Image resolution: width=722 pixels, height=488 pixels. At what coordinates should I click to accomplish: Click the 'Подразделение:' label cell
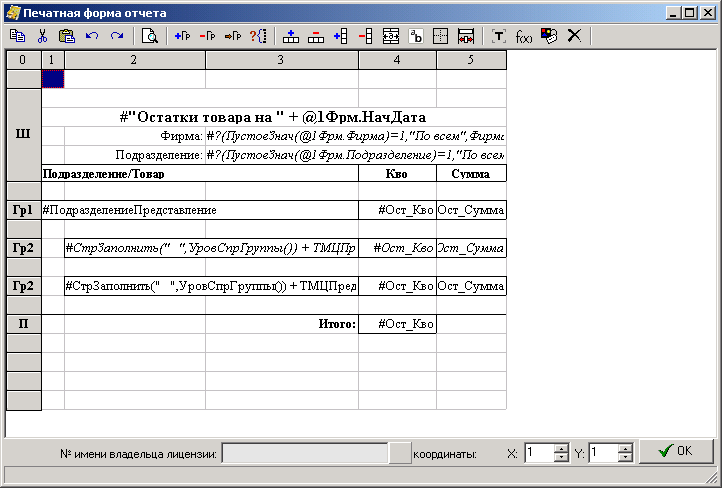point(135,155)
